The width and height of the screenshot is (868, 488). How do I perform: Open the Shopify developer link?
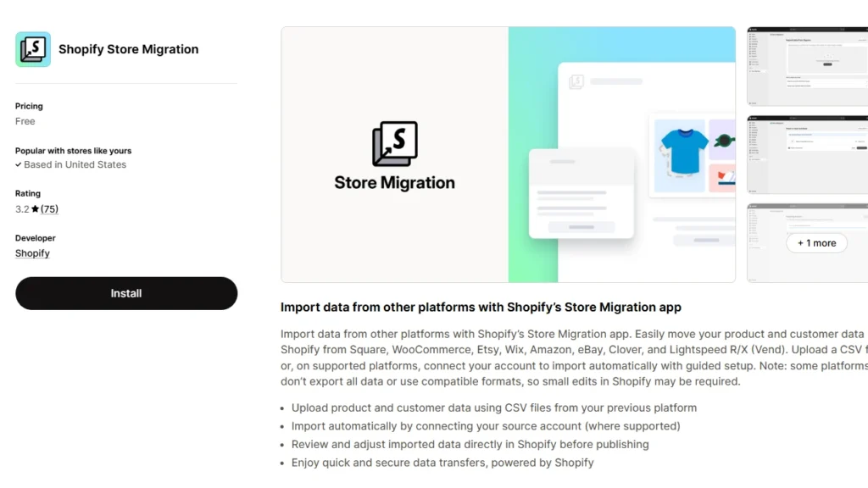(32, 253)
